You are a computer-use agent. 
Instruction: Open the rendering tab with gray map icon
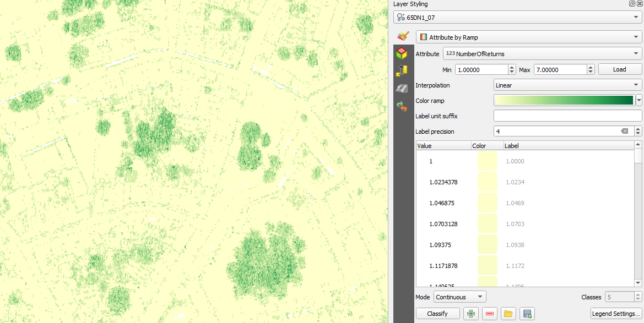pyautogui.click(x=401, y=88)
